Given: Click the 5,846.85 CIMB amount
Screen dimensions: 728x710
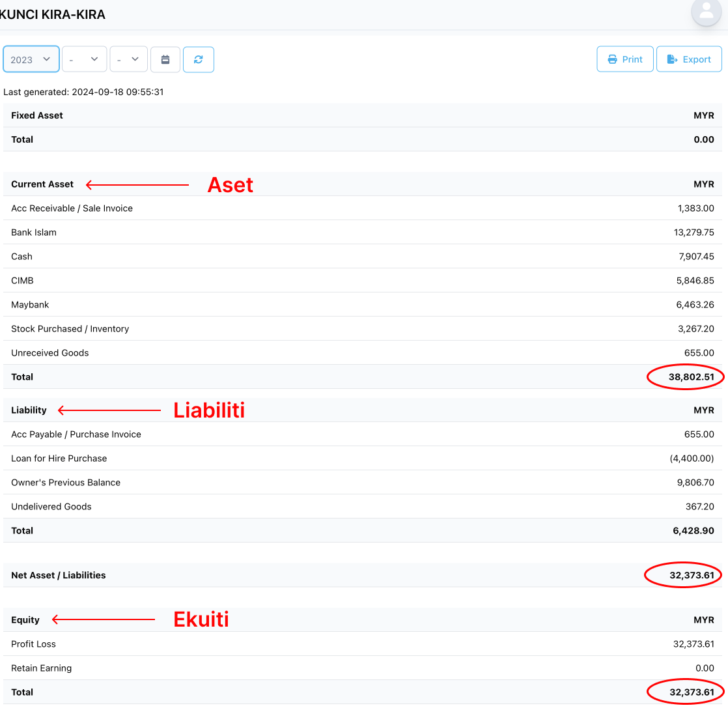Looking at the screenshot, I should point(695,281).
